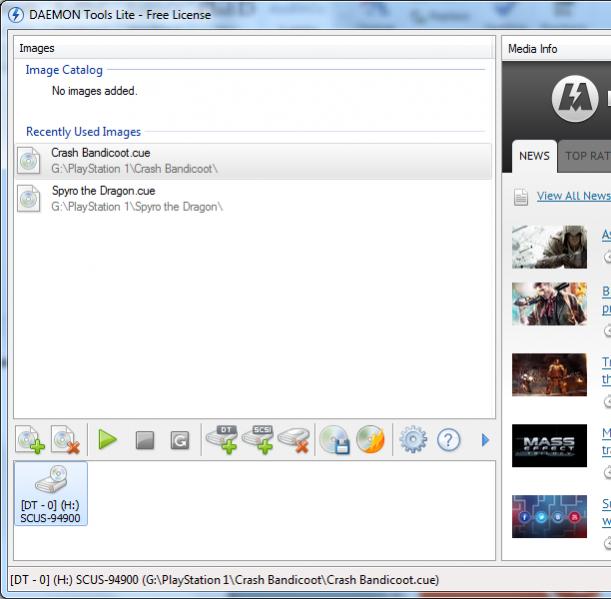The height and width of the screenshot is (599, 611).
Task: Open the Mass Effect news thumbnail
Action: coord(549,446)
